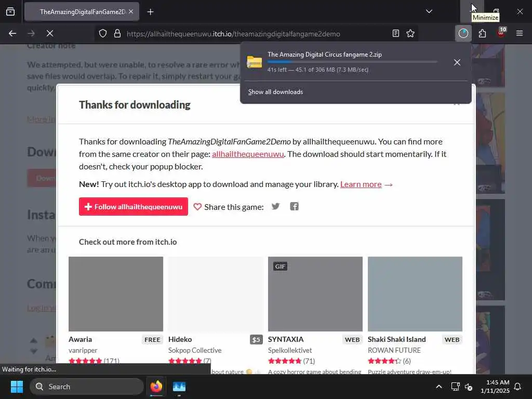Viewport: 532px width, 399px height.
Task: Click the $5 price tag on Hideko
Action: coord(256,340)
